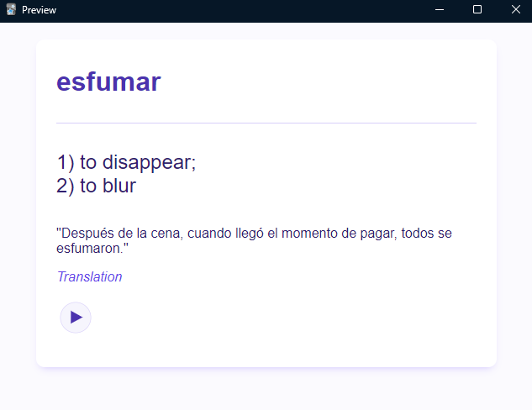Viewport: 532px width, 410px height.
Task: Click the Preview app icon in title bar
Action: [11, 9]
